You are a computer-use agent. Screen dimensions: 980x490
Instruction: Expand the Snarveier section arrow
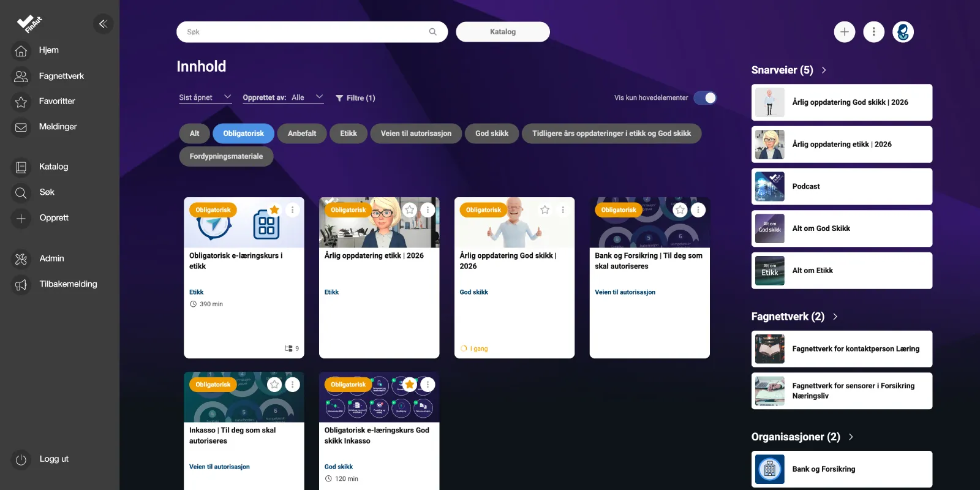[x=824, y=70]
